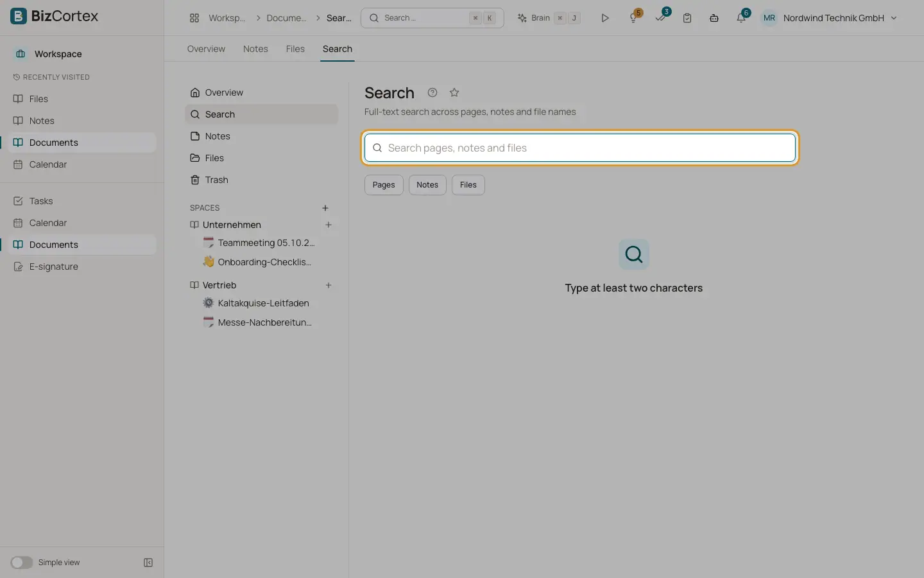
Task: Open the notifications bell icon
Action: (x=741, y=18)
